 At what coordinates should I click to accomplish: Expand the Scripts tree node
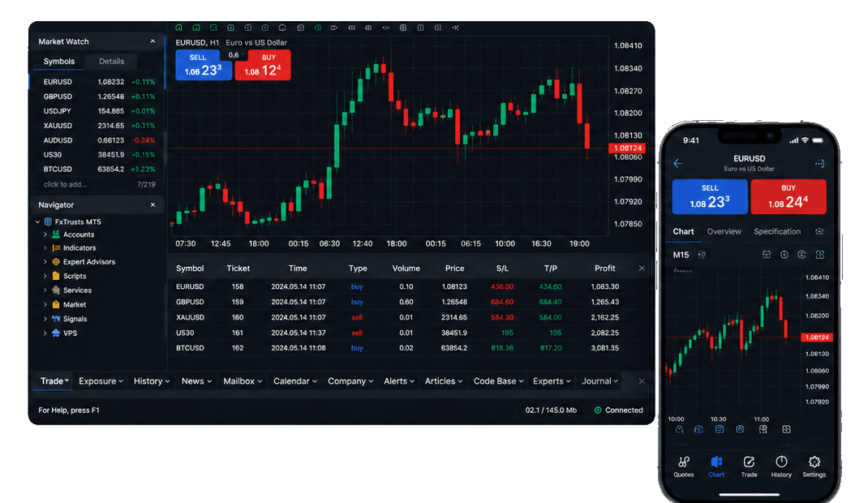pos(45,276)
